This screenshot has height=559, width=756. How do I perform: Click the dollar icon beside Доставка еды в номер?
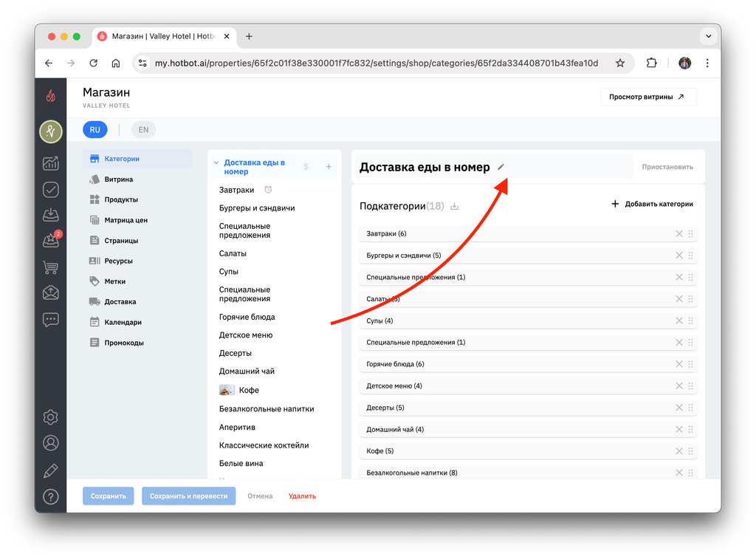(306, 167)
